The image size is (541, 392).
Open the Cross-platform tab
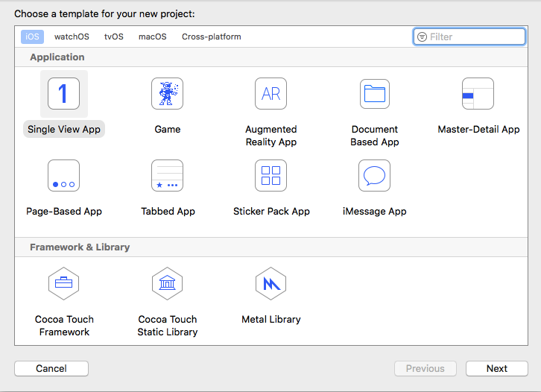[212, 37]
